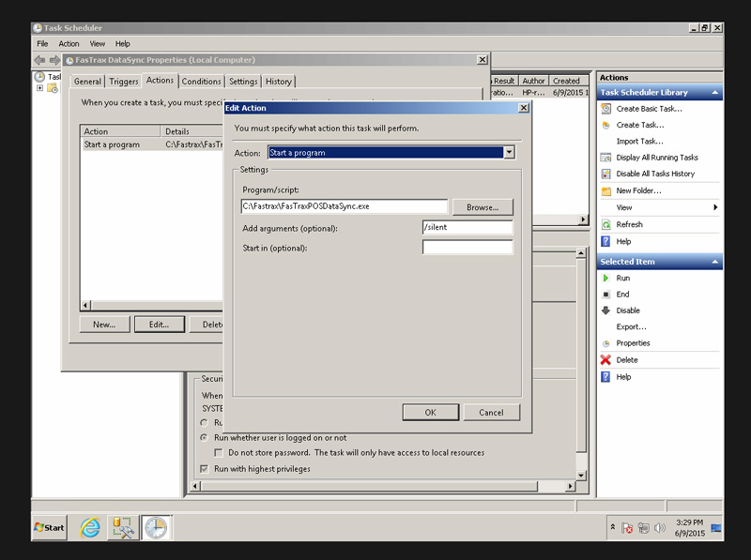This screenshot has width=751, height=560.
Task: Click the Help icon under Selected Item
Action: click(605, 377)
